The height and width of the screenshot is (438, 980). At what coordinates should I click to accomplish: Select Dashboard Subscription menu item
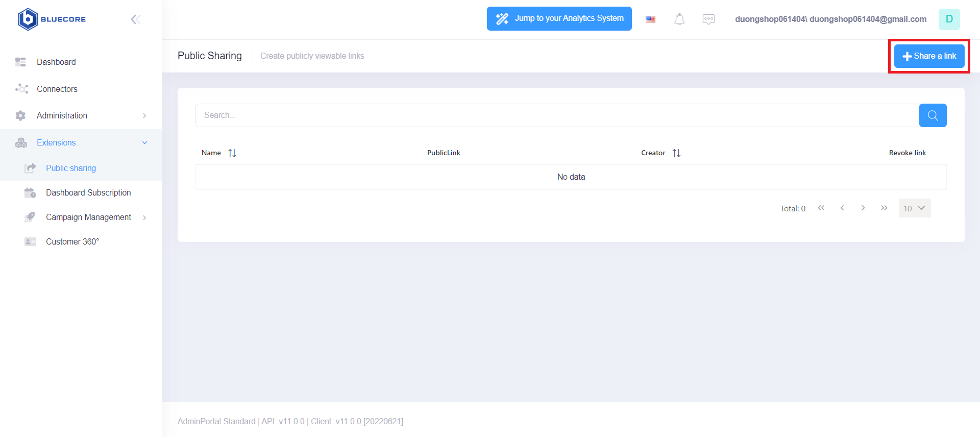tap(88, 193)
